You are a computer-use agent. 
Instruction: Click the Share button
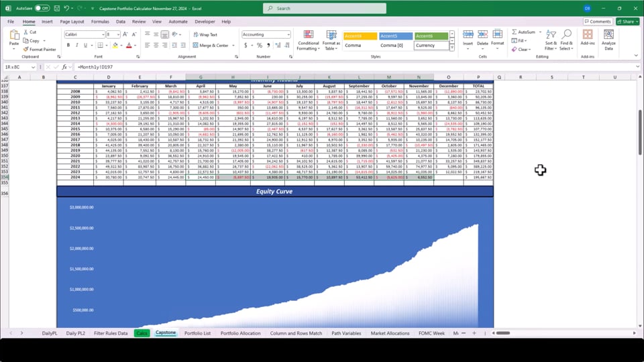(628, 21)
